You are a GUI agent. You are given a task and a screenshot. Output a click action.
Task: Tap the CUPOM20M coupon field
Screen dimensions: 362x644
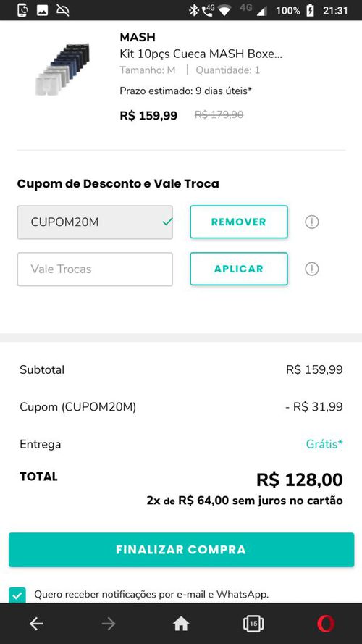(x=95, y=222)
